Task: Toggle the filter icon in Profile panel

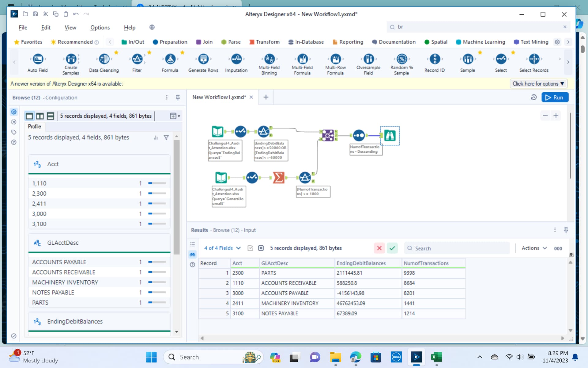Action: tap(166, 138)
